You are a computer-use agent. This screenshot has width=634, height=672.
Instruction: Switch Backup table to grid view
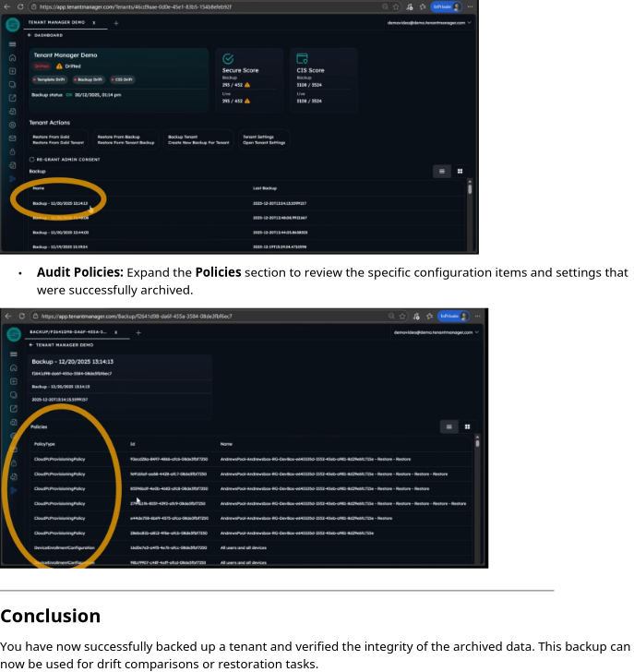460,171
